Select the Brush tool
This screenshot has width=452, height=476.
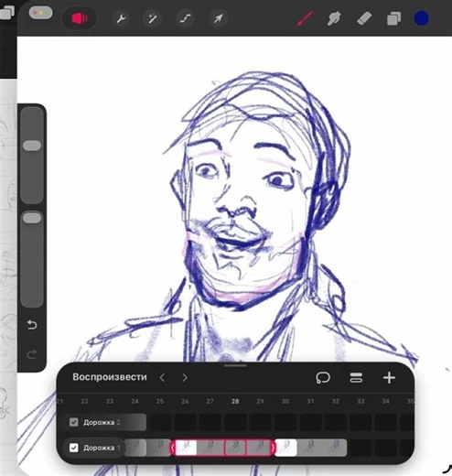pyautogui.click(x=306, y=18)
